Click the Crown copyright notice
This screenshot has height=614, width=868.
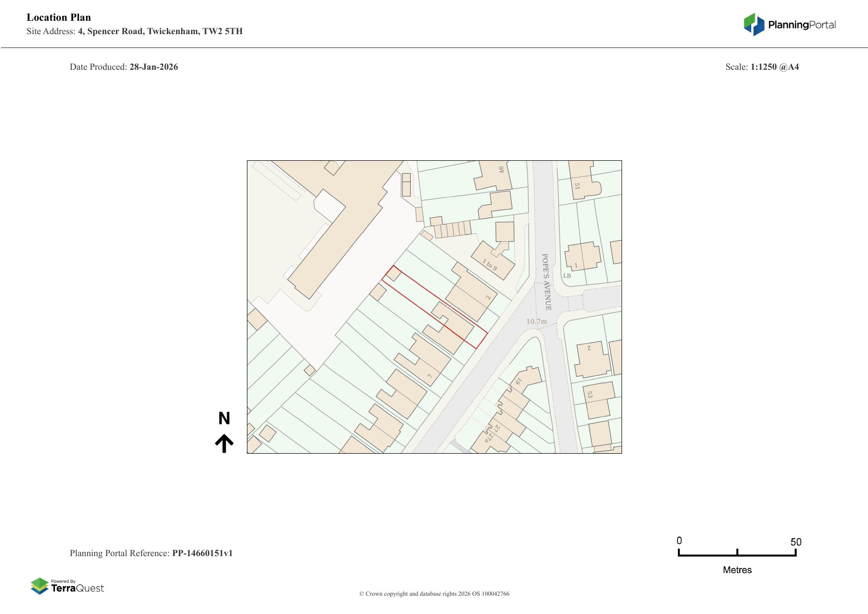tap(434, 594)
